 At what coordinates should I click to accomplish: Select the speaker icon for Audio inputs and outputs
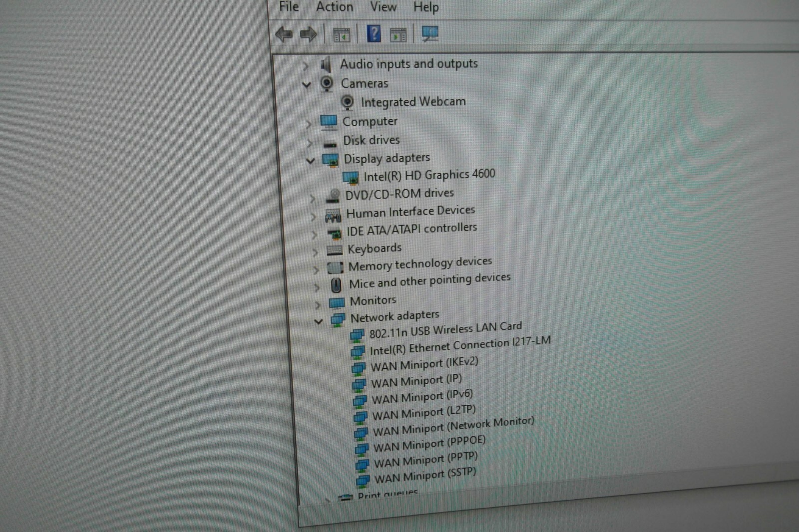click(326, 64)
